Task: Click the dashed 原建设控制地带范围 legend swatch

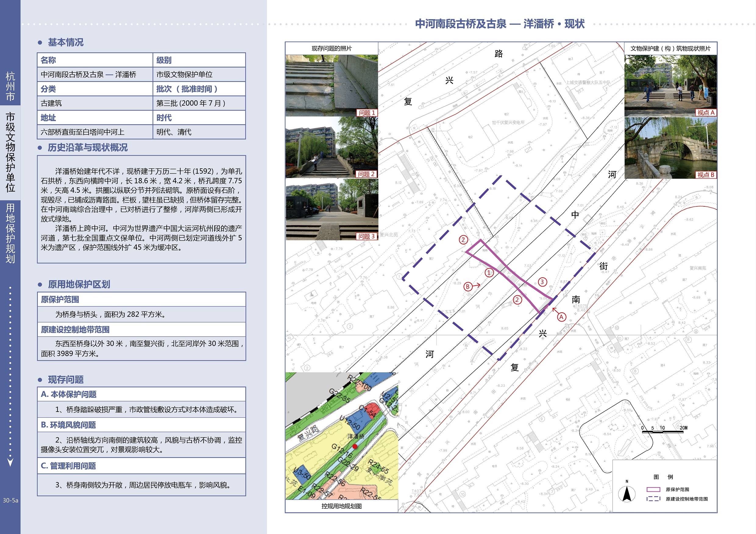Action: [x=653, y=499]
